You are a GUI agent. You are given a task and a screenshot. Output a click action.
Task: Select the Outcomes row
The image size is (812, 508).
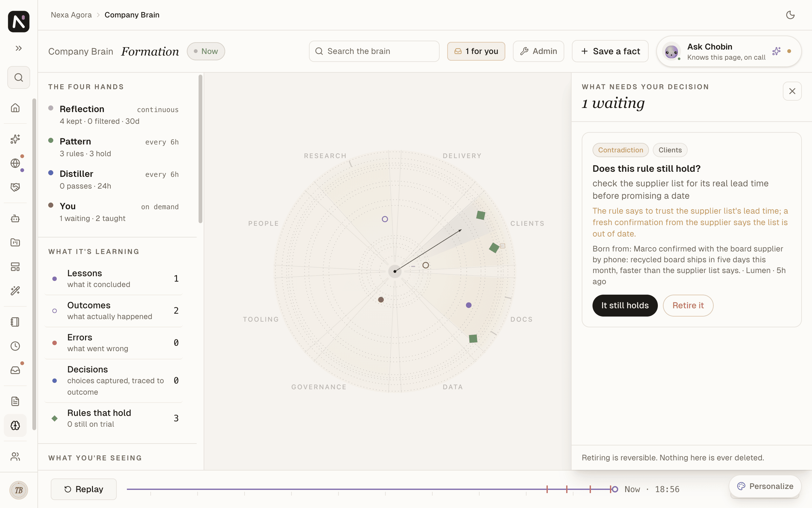pos(114,311)
